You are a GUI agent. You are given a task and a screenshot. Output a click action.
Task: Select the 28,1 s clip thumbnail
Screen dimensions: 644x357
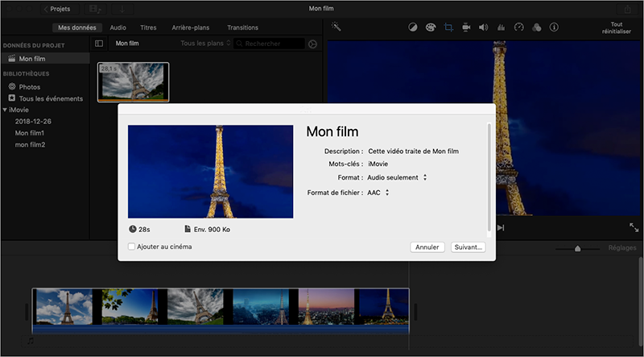point(133,82)
